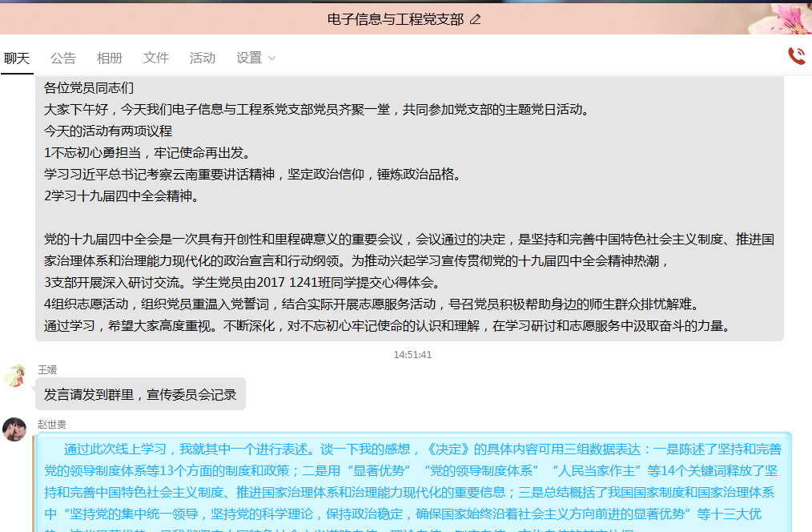Open 赵世贵's avatar profile picture
Screen dimensions: 812x532
(x=14, y=429)
